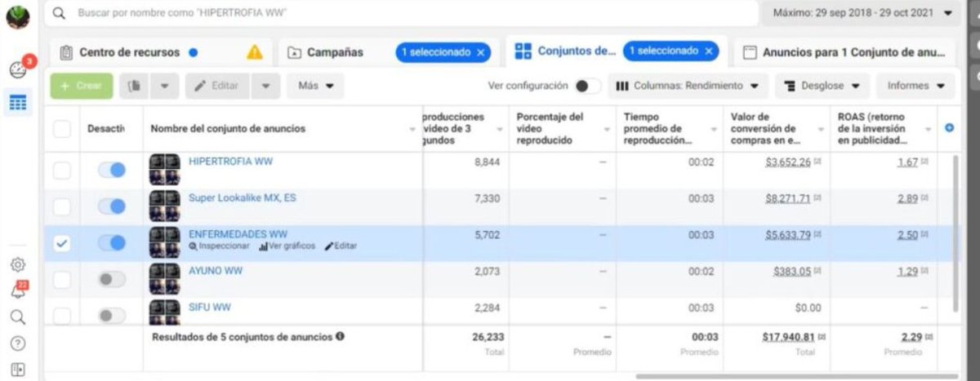Click the search by name input field
This screenshot has height=381, width=980.
[x=400, y=14]
